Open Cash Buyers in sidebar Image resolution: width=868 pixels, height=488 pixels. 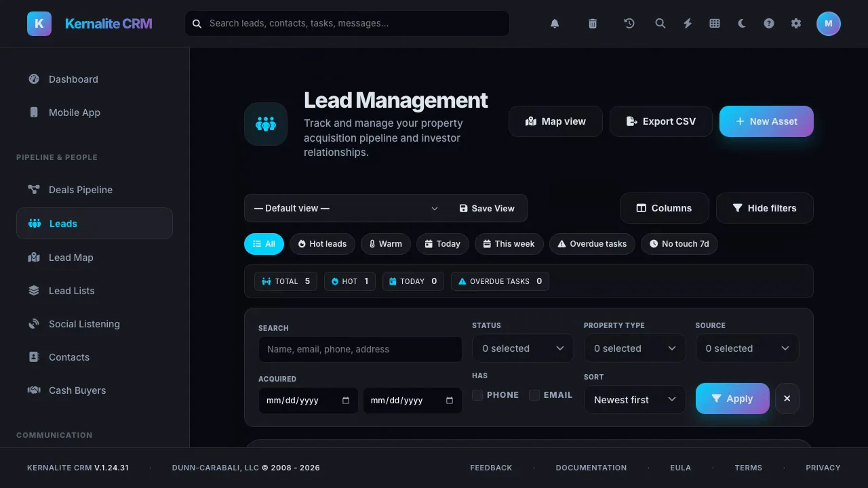point(94,390)
